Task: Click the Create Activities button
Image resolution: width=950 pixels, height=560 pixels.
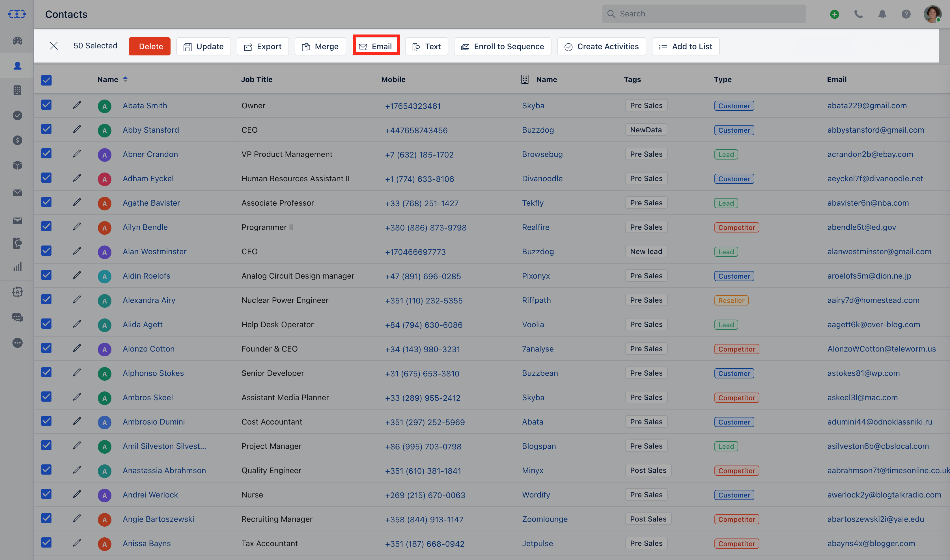Action: pos(601,46)
